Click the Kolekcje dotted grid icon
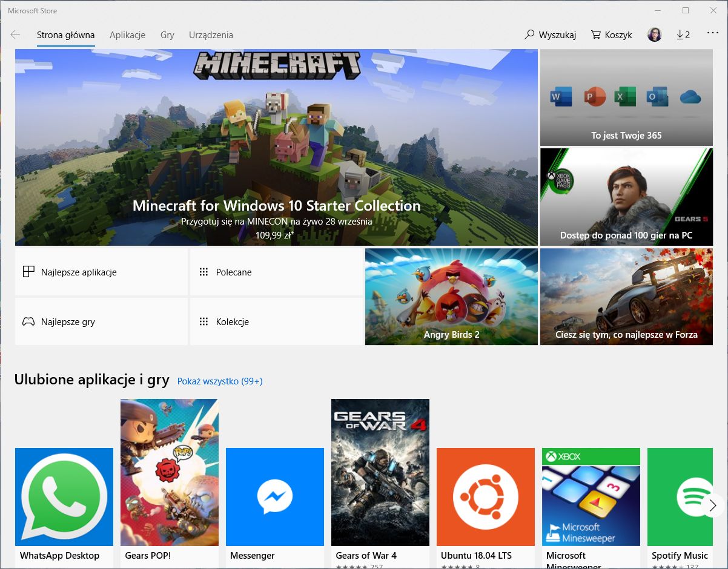The width and height of the screenshot is (728, 569). pyautogui.click(x=204, y=321)
